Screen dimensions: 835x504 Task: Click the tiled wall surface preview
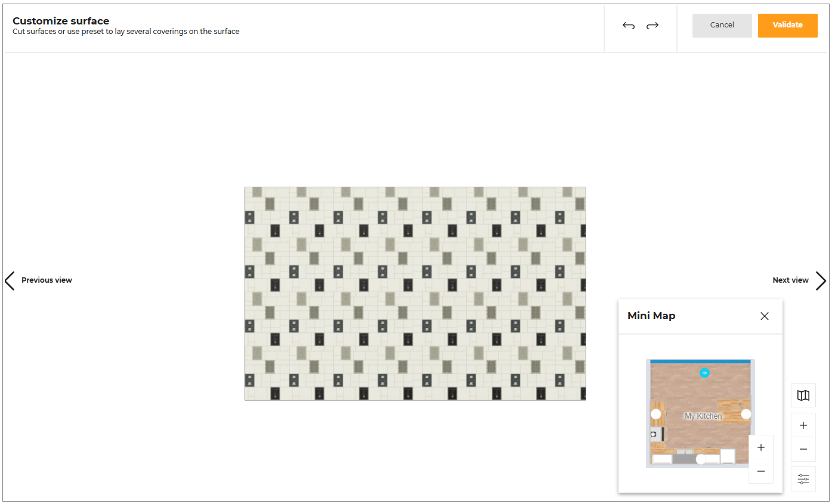(415, 293)
